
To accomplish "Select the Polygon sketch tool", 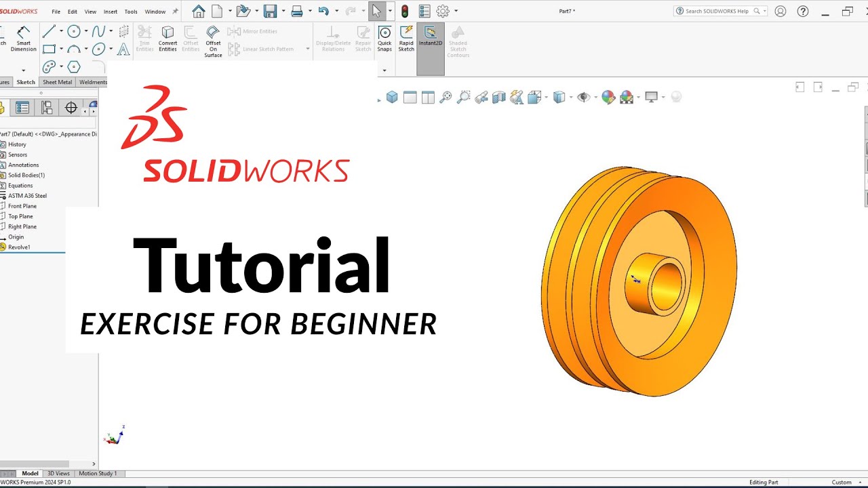I will click(x=74, y=66).
